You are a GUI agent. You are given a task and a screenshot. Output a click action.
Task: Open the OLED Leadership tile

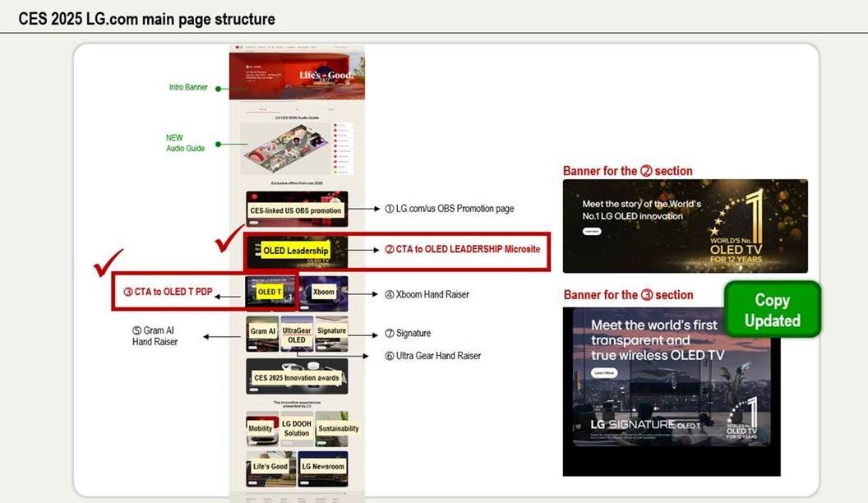tap(297, 251)
